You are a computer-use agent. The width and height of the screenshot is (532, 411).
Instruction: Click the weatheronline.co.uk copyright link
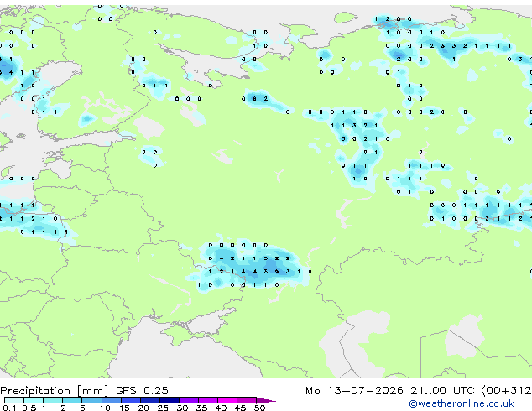coord(462,403)
